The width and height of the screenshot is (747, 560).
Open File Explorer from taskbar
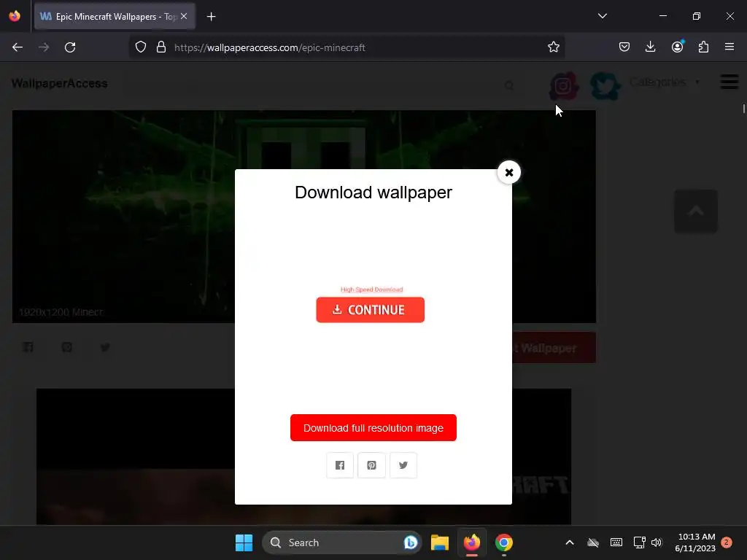440,542
